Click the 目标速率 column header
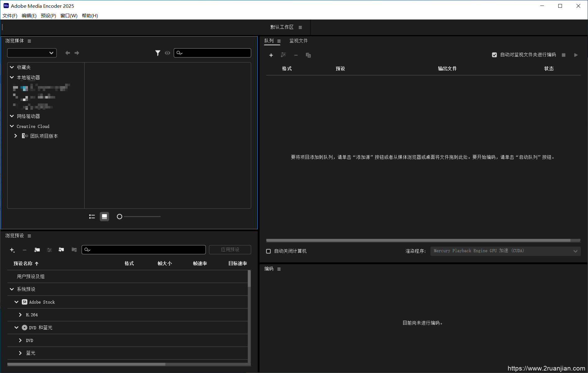 click(x=238, y=264)
